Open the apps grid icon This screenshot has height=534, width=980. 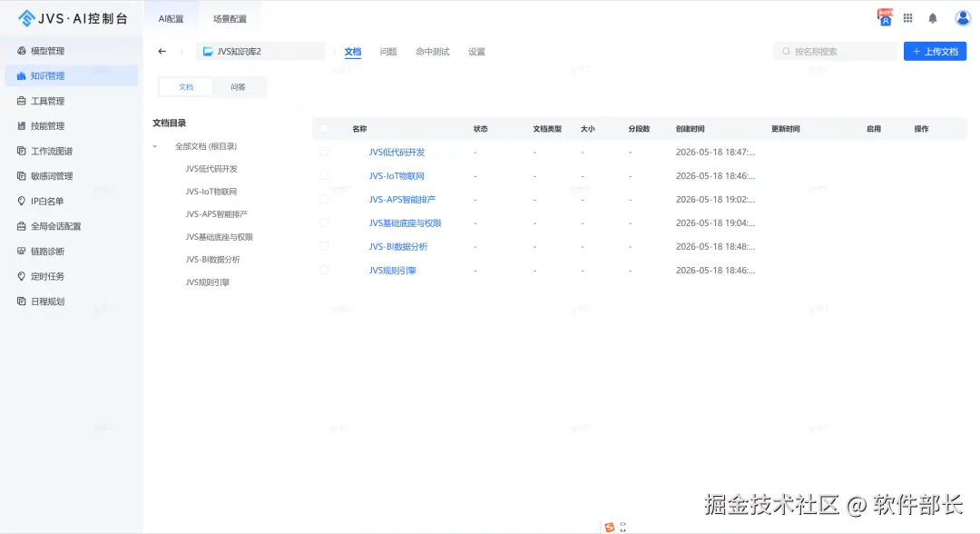[907, 18]
